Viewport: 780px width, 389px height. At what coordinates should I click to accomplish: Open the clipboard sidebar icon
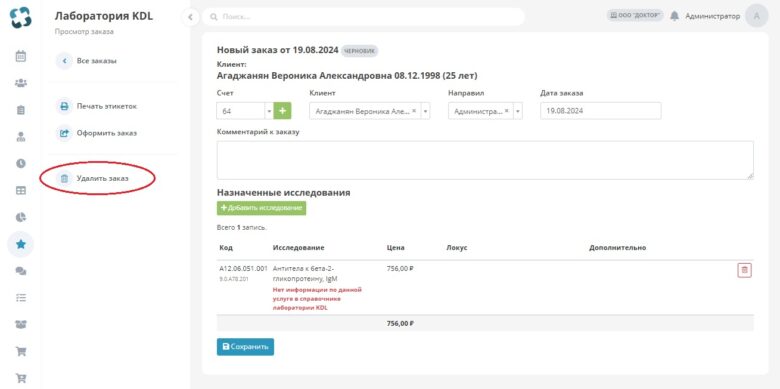click(x=20, y=110)
